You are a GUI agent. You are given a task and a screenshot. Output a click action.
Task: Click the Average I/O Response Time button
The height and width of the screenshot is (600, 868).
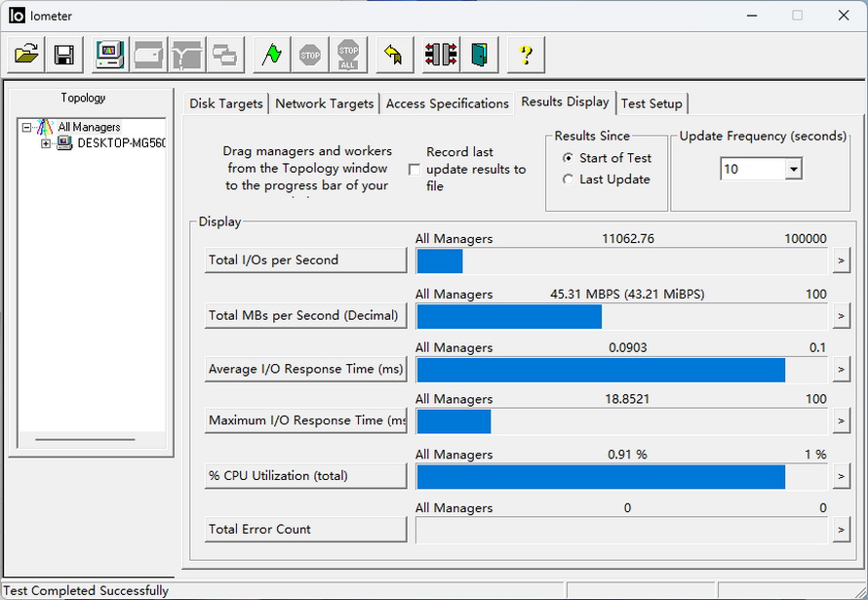(x=305, y=370)
